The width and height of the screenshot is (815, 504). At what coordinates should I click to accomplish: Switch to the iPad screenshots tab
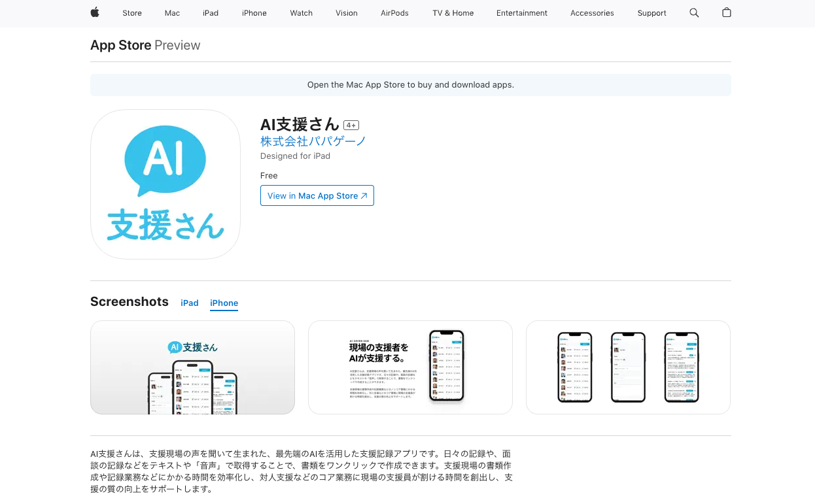190,303
